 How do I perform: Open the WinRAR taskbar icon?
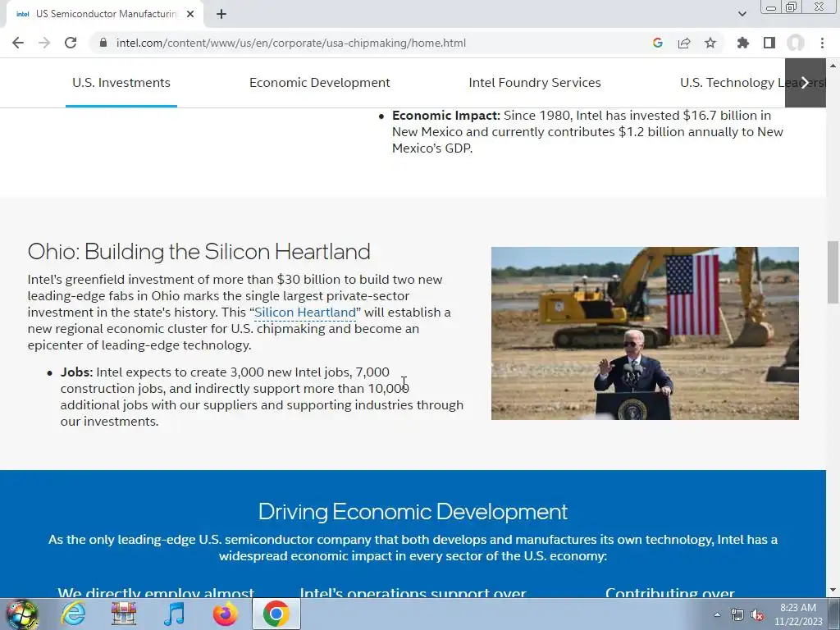click(x=123, y=614)
